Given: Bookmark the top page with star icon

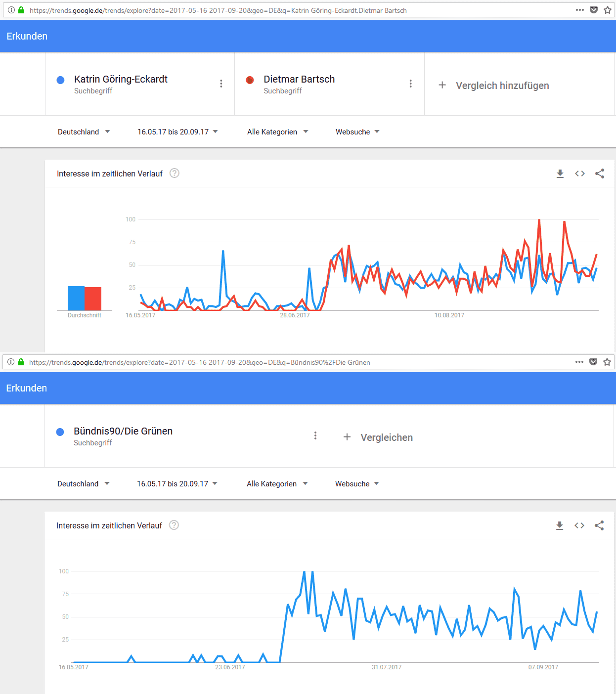Looking at the screenshot, I should click(x=608, y=10).
